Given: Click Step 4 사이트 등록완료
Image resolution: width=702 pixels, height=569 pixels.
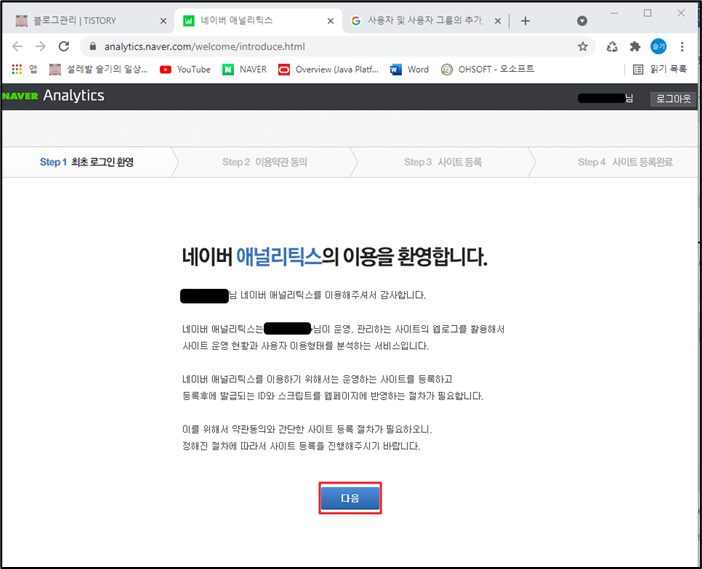Looking at the screenshot, I should click(x=625, y=162).
